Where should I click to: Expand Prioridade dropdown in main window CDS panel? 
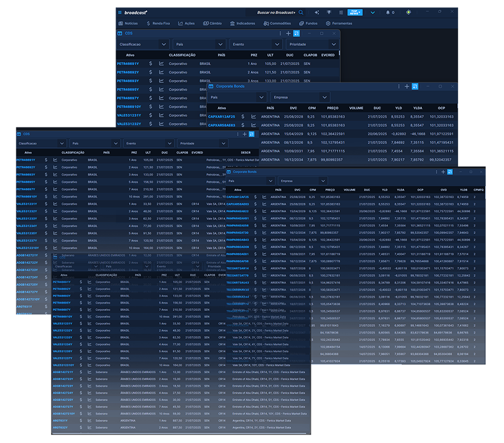(x=334, y=44)
